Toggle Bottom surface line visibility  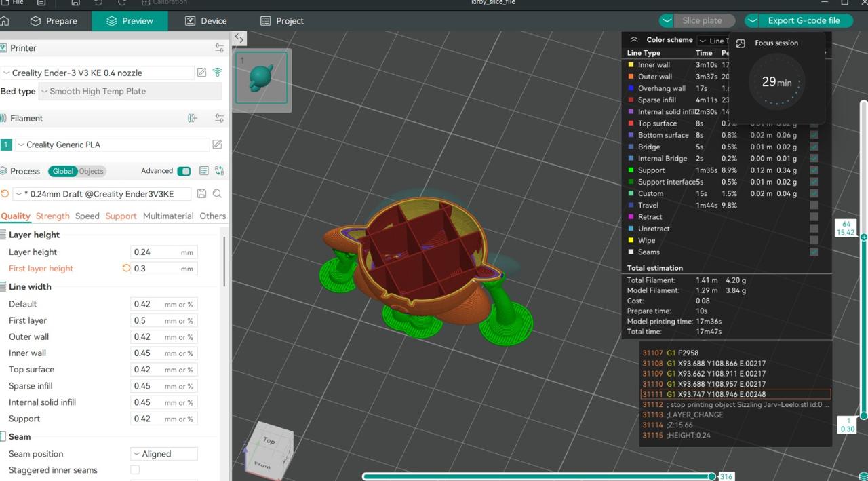[814, 135]
